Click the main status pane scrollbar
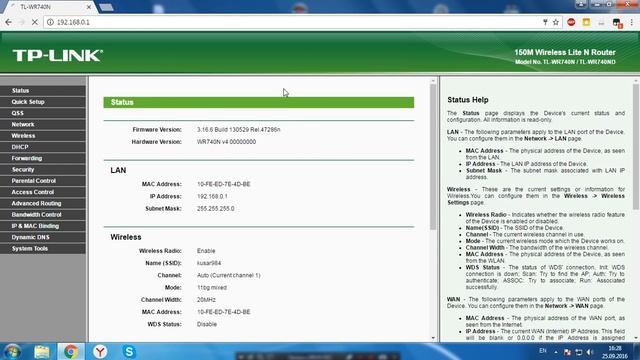 click(x=433, y=157)
